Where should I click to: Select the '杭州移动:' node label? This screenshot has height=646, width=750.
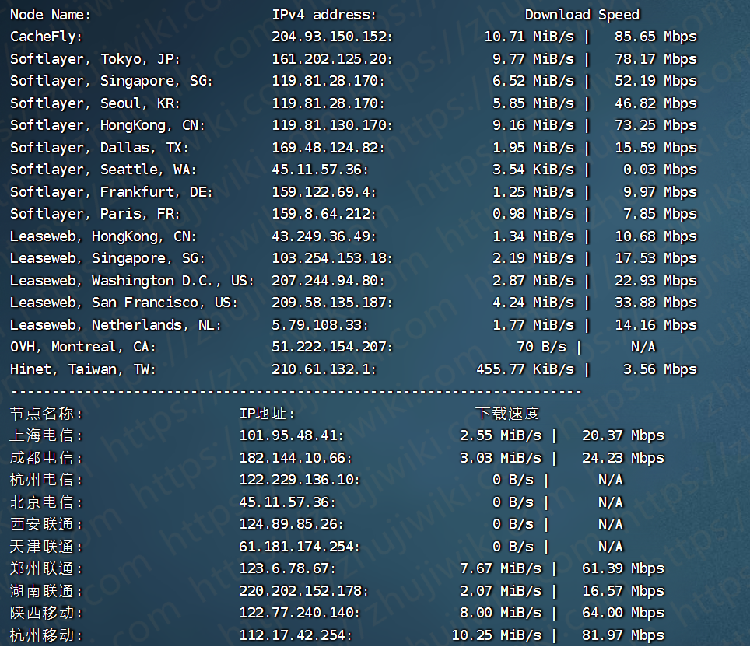coord(46,635)
